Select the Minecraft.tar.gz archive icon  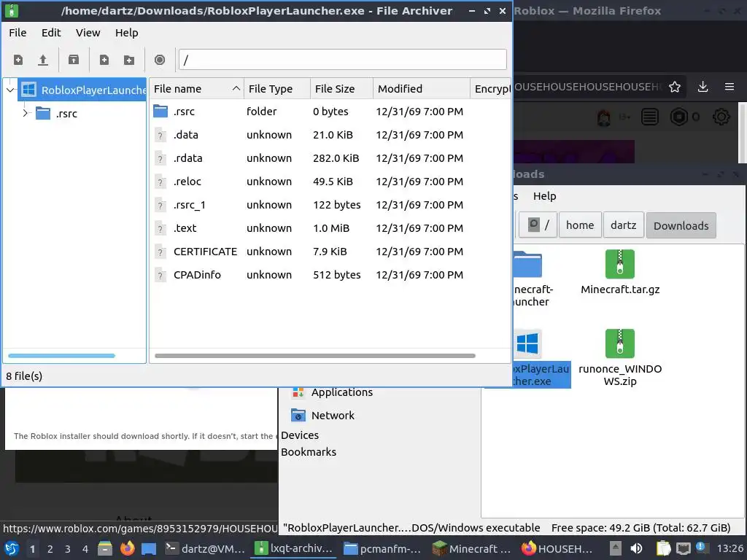[620, 264]
